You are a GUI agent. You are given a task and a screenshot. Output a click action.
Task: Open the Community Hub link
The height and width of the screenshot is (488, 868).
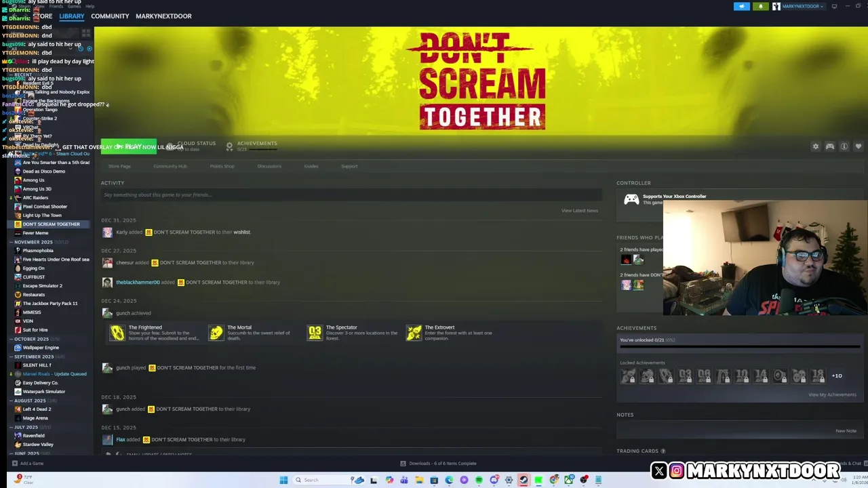click(x=170, y=166)
